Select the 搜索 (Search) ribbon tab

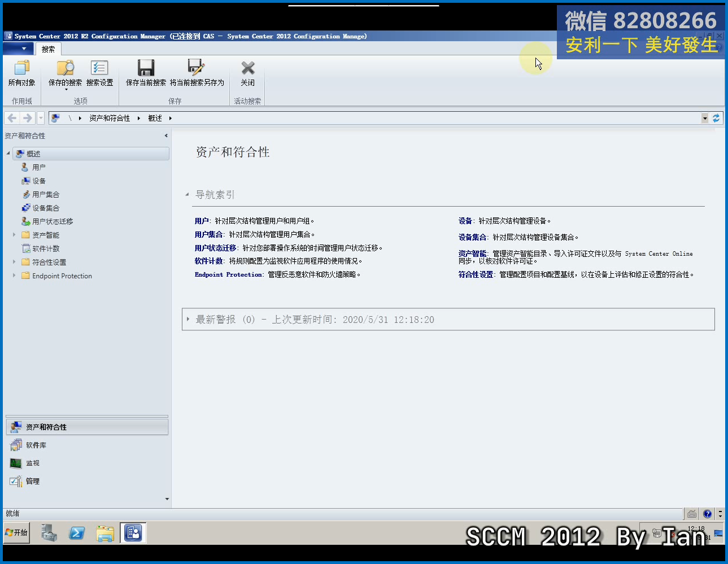(48, 49)
